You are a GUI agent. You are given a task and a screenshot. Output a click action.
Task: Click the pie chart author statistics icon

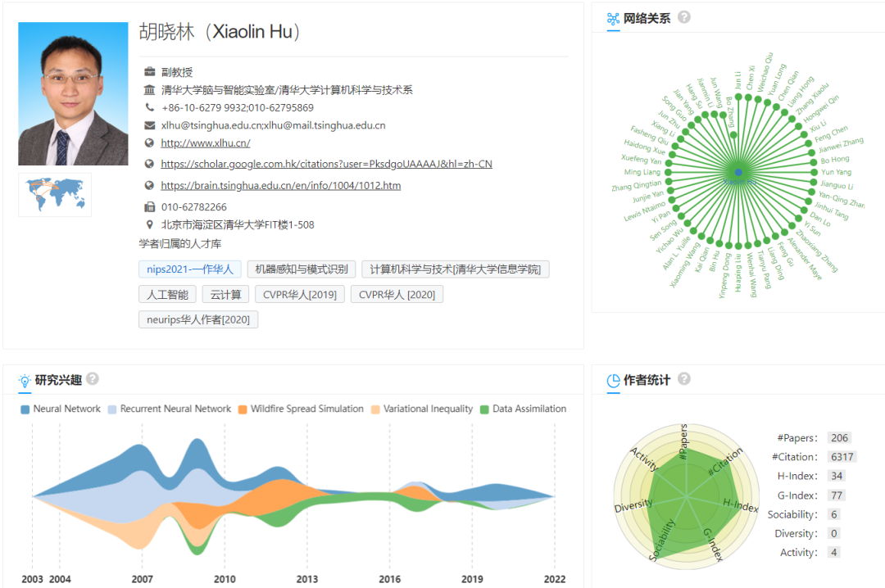[613, 381]
